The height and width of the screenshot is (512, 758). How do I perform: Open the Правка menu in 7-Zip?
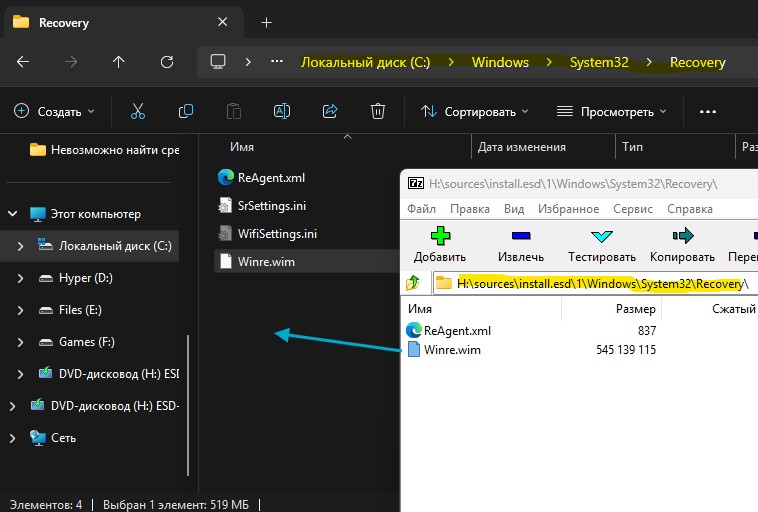(x=469, y=209)
